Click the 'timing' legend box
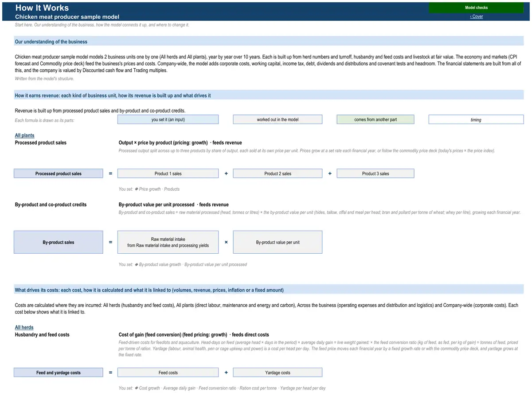Image resolution: width=532 pixels, height=393 pixels. (x=476, y=119)
